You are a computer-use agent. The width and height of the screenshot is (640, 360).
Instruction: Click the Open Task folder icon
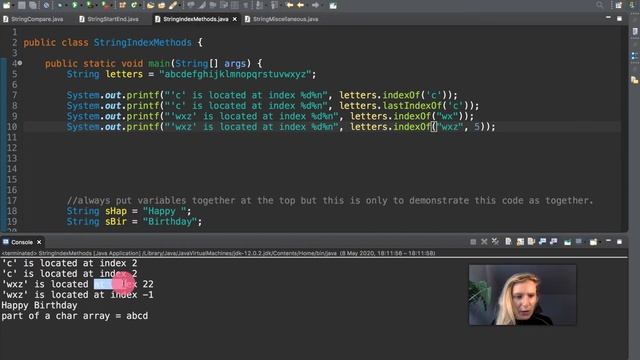[x=162, y=5]
